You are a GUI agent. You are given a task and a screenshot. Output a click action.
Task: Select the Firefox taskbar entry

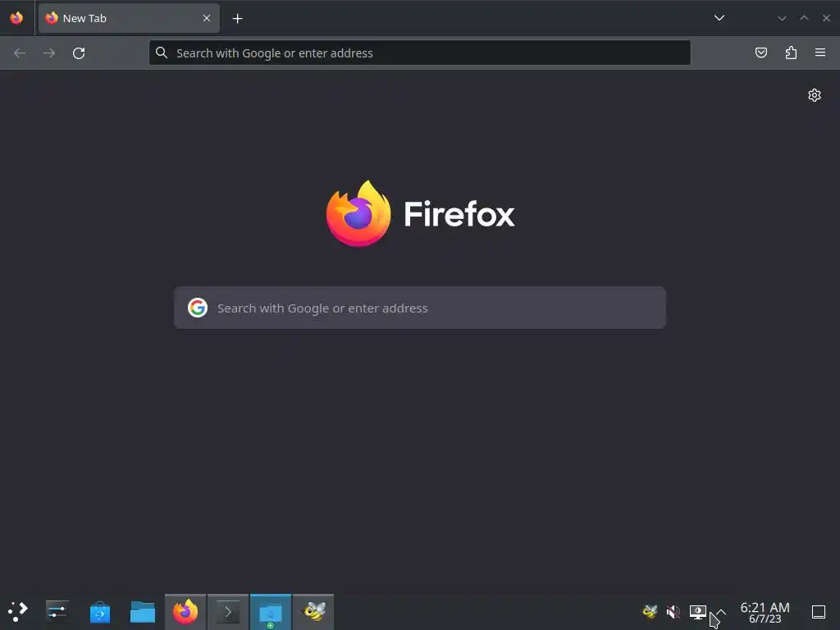(x=185, y=612)
